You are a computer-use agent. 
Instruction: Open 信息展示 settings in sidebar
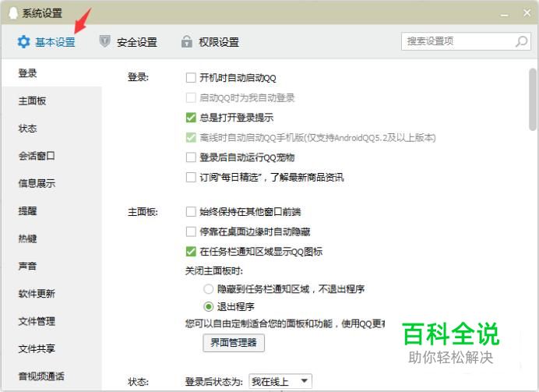coord(52,183)
